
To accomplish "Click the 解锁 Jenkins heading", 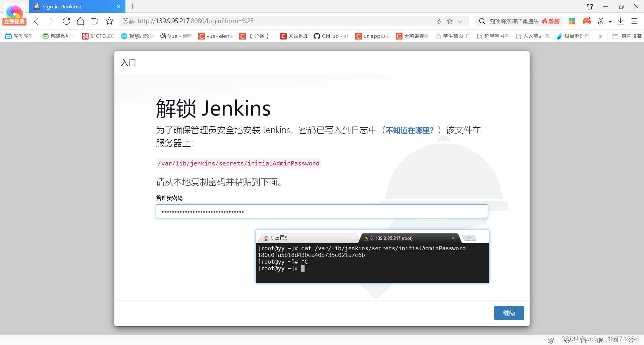I will [213, 109].
